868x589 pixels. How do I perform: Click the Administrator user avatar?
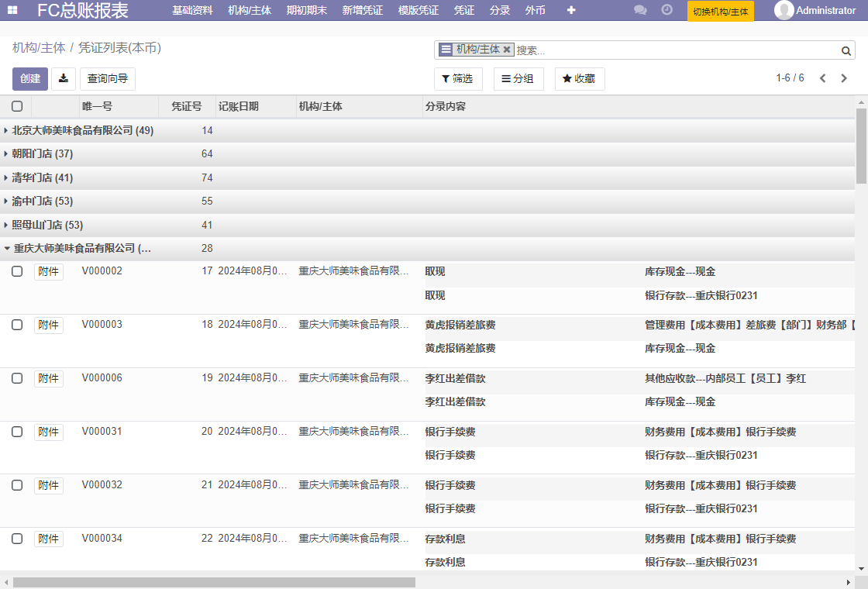coord(784,10)
